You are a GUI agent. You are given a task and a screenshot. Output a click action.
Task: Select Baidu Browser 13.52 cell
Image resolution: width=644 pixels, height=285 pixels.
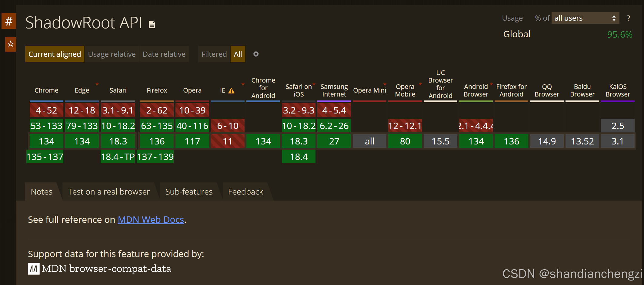click(x=582, y=141)
